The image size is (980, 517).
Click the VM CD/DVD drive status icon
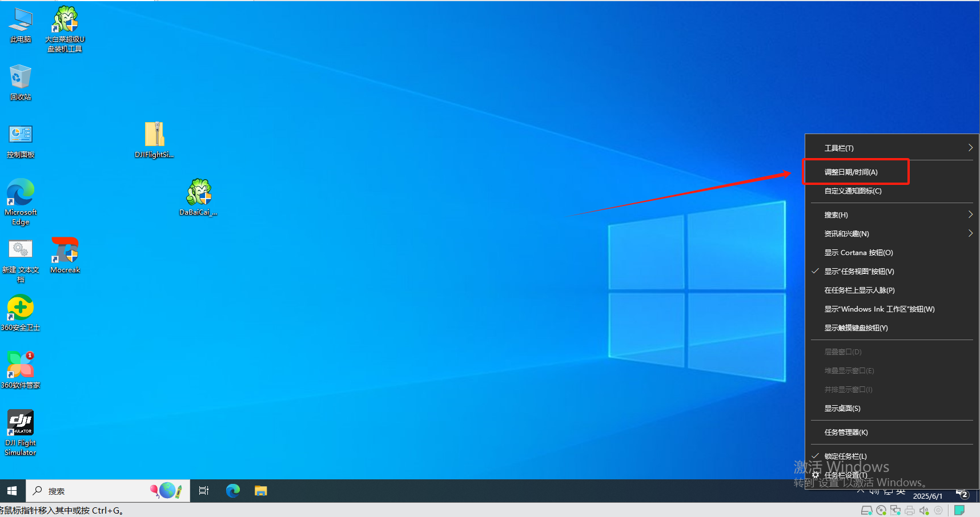881,510
